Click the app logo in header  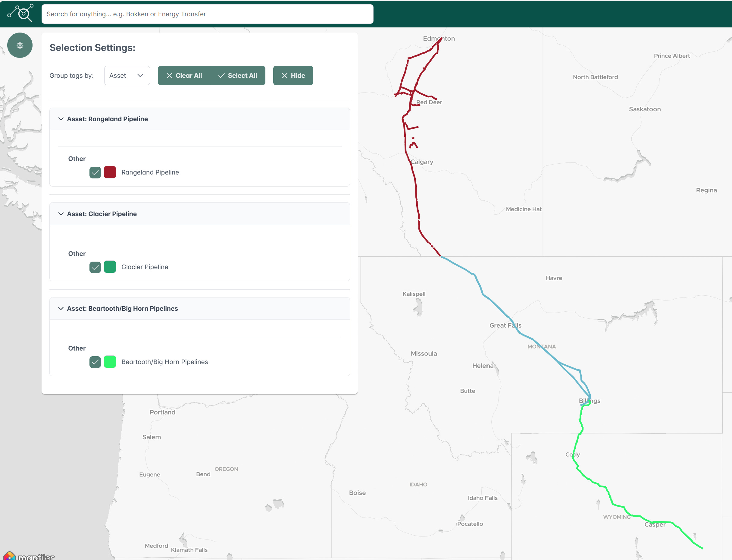pos(20,13)
